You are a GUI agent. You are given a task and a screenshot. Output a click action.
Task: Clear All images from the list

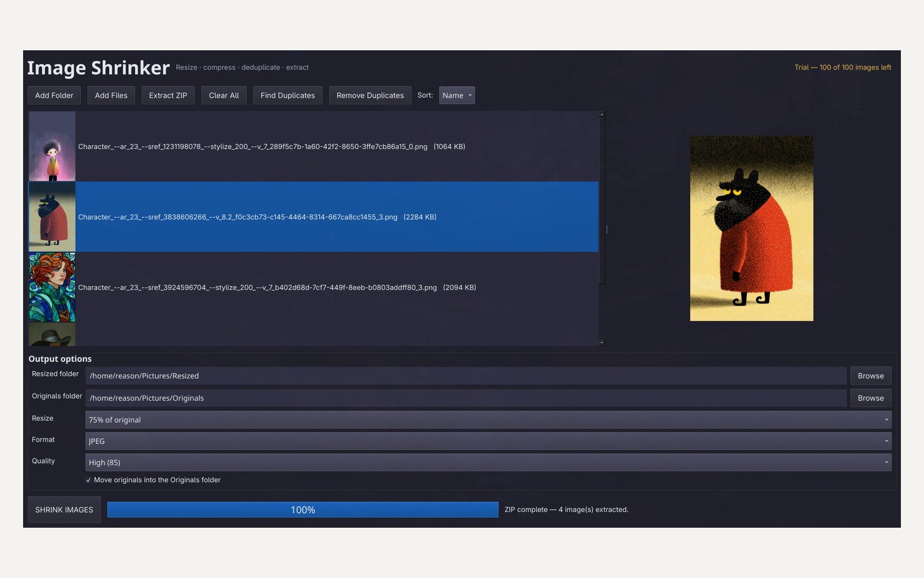(x=223, y=95)
